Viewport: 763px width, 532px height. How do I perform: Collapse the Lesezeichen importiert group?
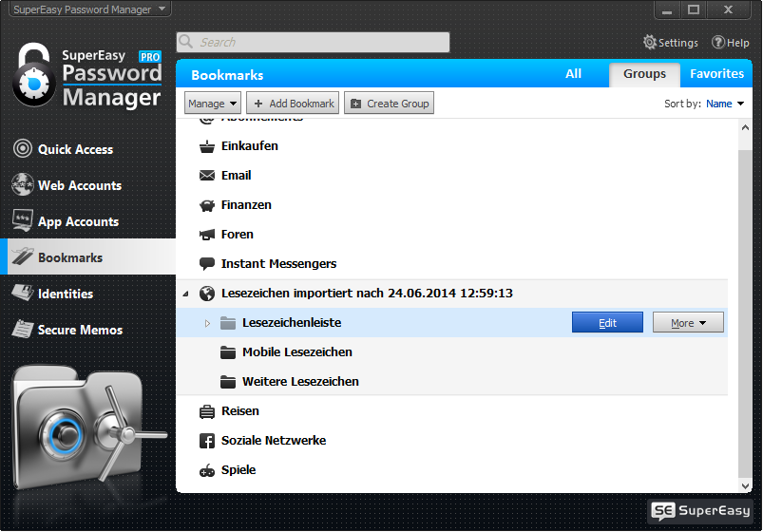(x=185, y=294)
